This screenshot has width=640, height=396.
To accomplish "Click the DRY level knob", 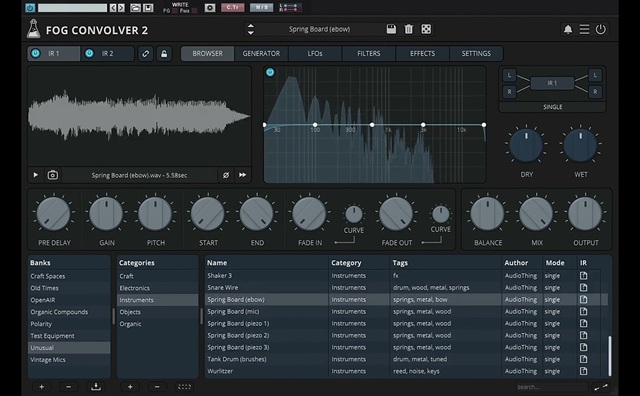I will pos(526,146).
